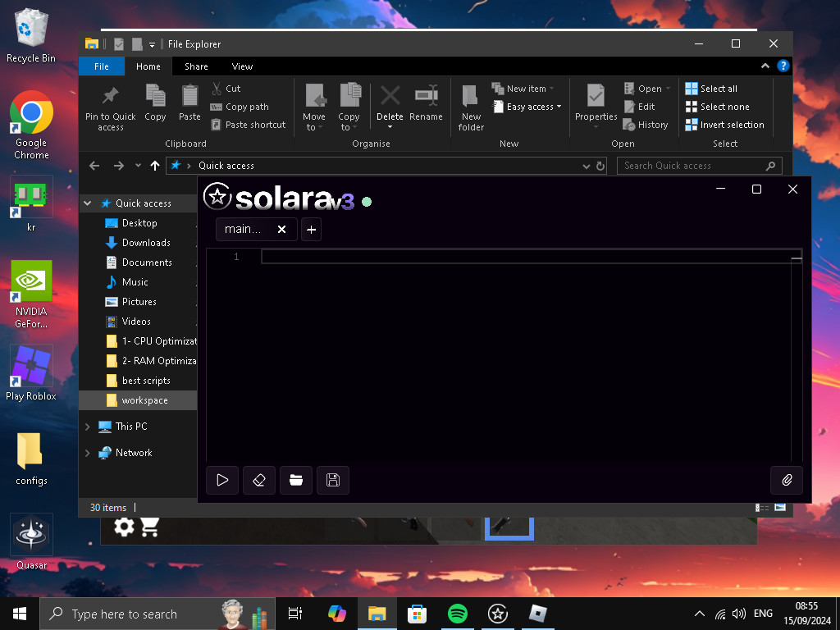The image size is (840, 630).
Task: Click Cut in the Clipboard group
Action: [x=226, y=89]
